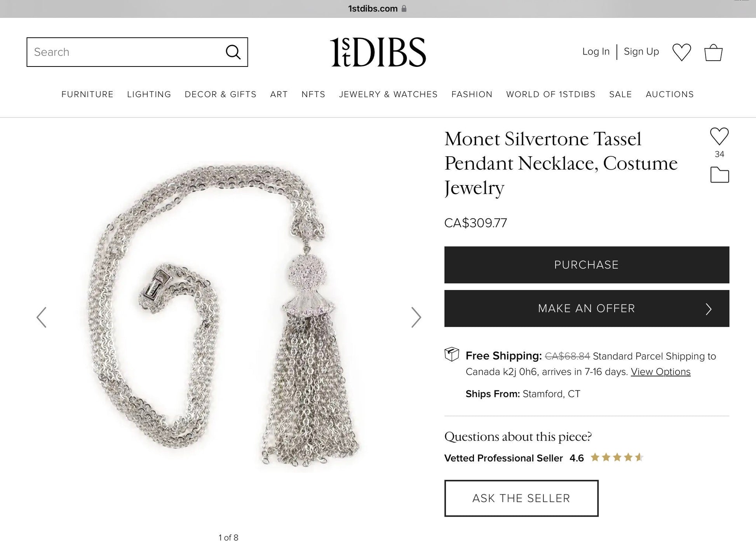Save this necklace with the heart icon
Image resolution: width=756 pixels, height=556 pixels.
pyautogui.click(x=719, y=136)
